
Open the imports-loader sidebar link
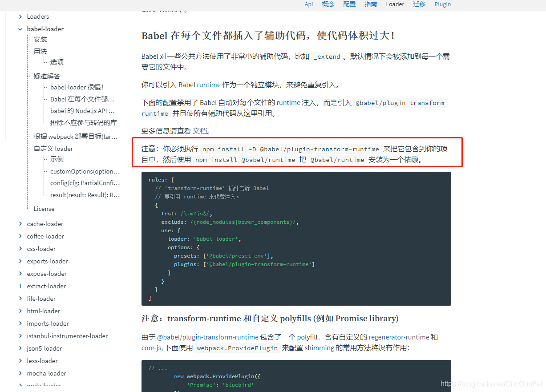pos(48,323)
